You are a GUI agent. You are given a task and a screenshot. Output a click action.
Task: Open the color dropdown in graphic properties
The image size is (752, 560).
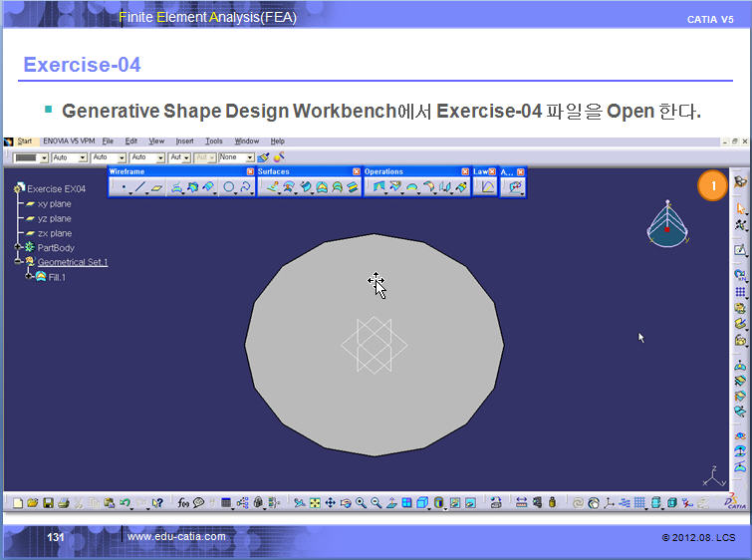click(x=45, y=157)
